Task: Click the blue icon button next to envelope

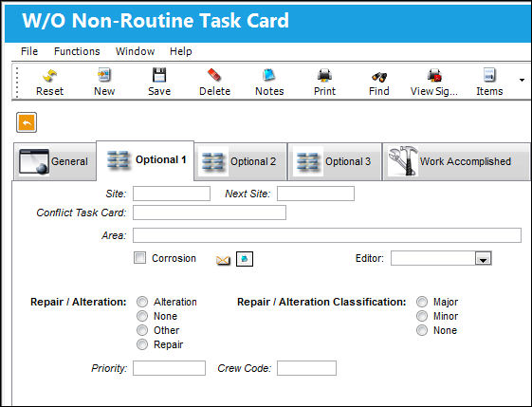Action: tap(245, 259)
